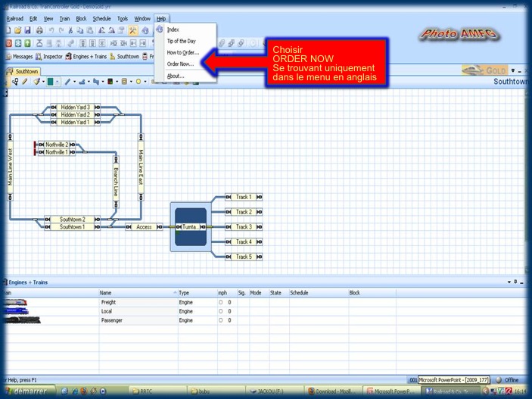Click the Messages toolbar button
The width and height of the screenshot is (532, 399).
coord(20,56)
